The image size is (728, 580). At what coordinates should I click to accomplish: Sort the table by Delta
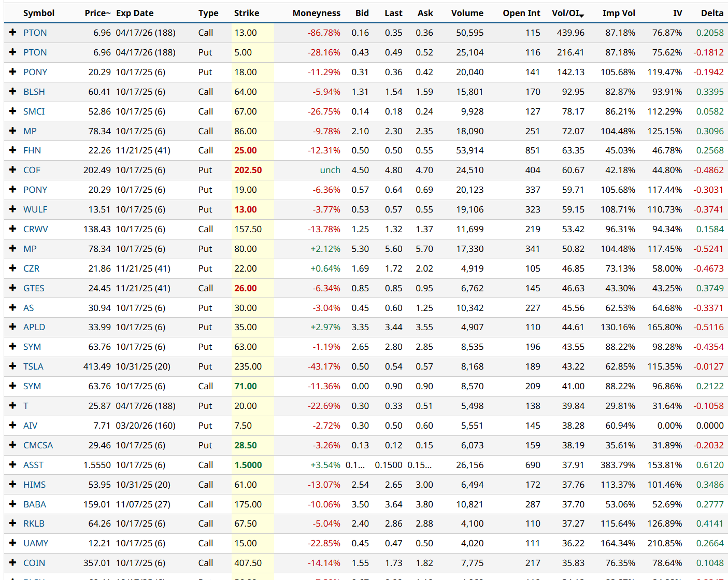pyautogui.click(x=712, y=13)
